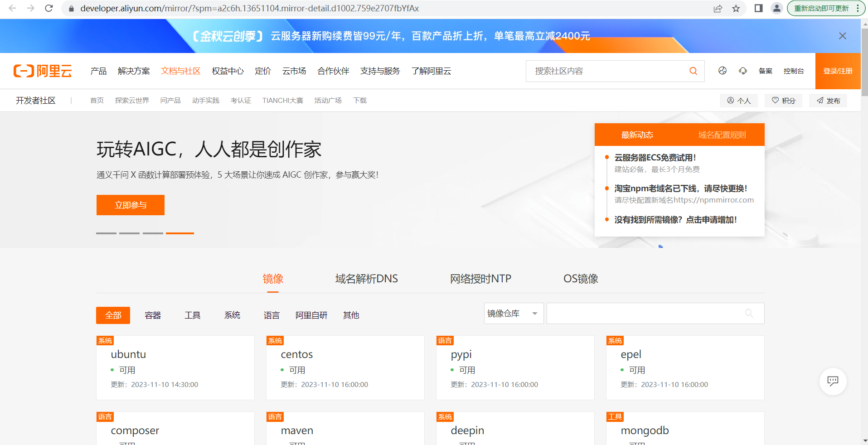Viewport: 868px width, 445px height.
Task: Click 了解阿里云 in the navigation
Action: (x=431, y=71)
